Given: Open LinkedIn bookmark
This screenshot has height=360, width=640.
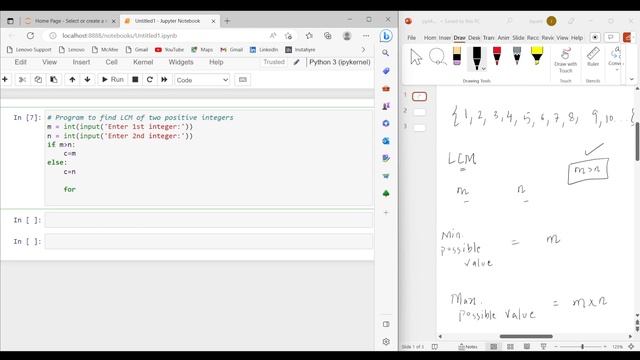Looking at the screenshot, I should tap(264, 49).
